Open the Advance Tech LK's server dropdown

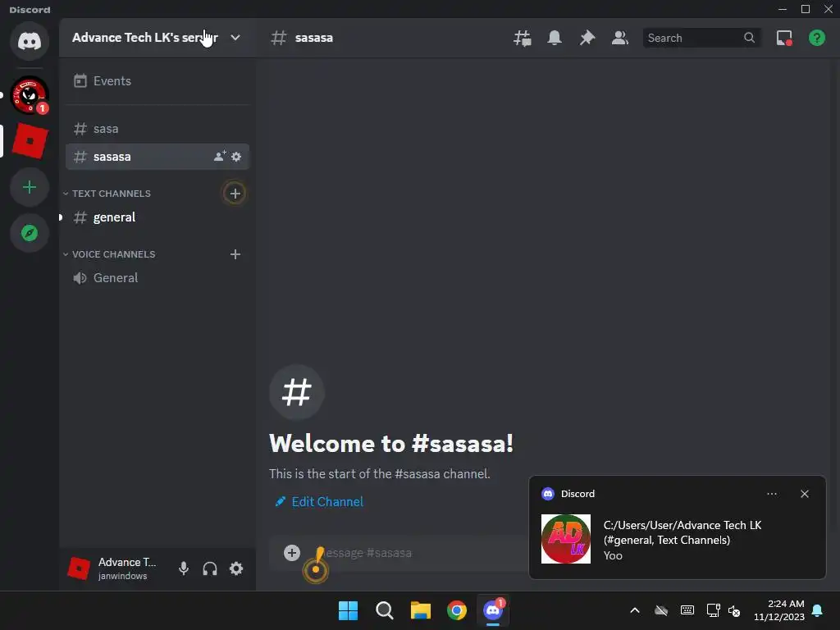coord(157,38)
